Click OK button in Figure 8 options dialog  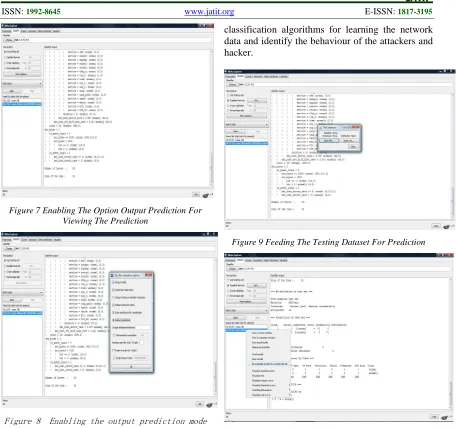131,367
